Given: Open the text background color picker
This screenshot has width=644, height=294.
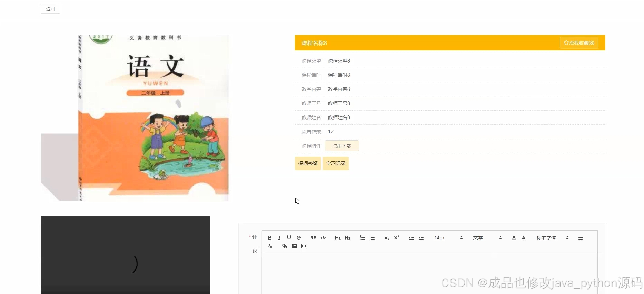Looking at the screenshot, I should point(524,238).
